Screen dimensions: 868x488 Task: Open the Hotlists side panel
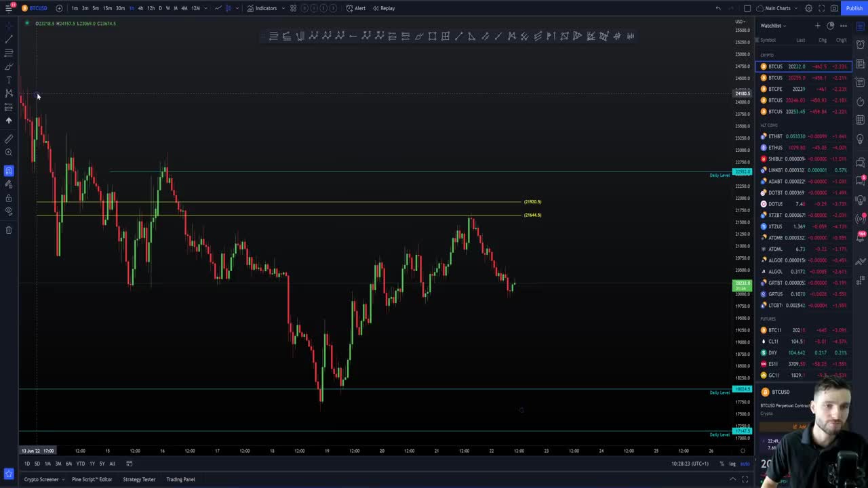point(861,101)
